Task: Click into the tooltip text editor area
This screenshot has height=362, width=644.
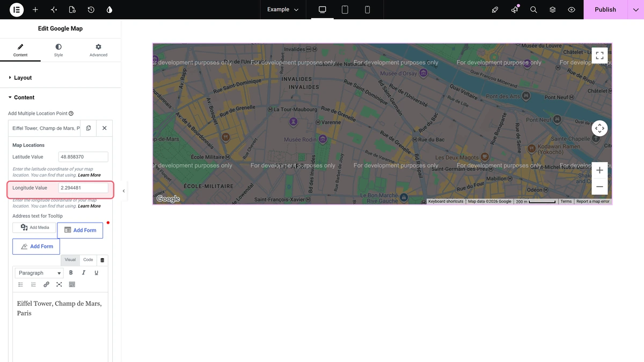Action: (x=61, y=327)
